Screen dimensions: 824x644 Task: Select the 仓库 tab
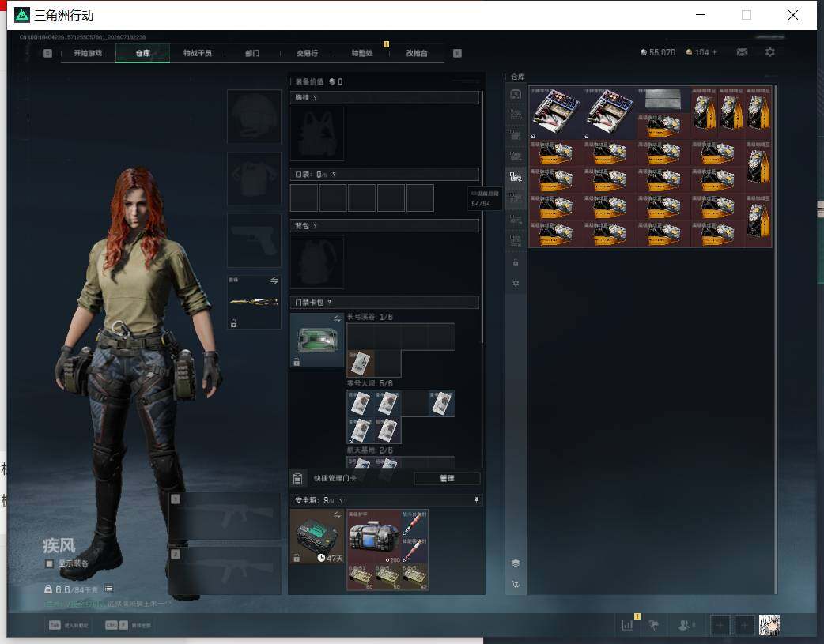142,53
